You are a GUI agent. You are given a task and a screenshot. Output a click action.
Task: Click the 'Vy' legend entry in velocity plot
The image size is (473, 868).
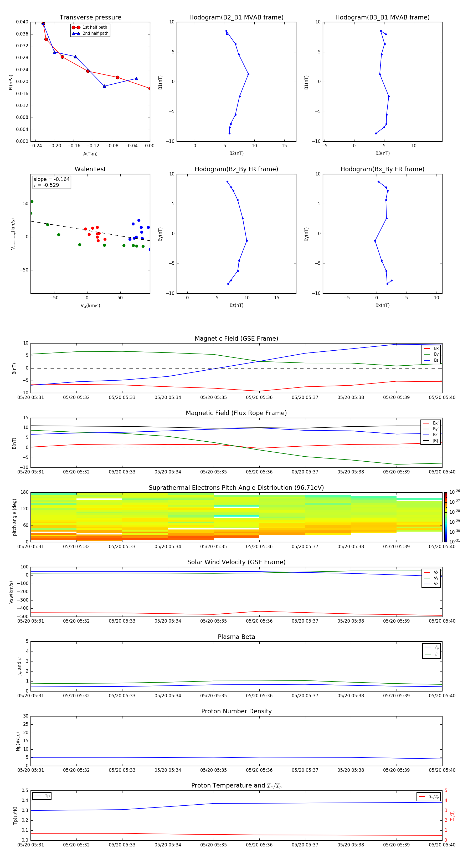click(x=431, y=578)
